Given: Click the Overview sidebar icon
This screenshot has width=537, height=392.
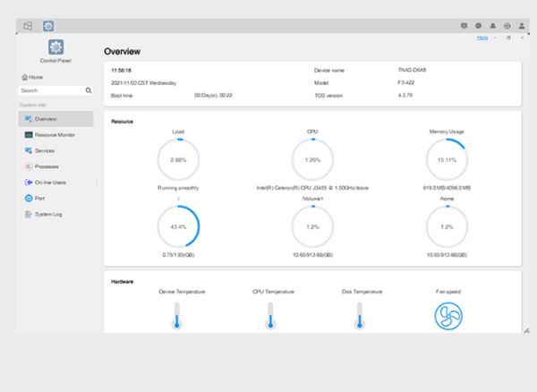Looking at the screenshot, I should (29, 119).
